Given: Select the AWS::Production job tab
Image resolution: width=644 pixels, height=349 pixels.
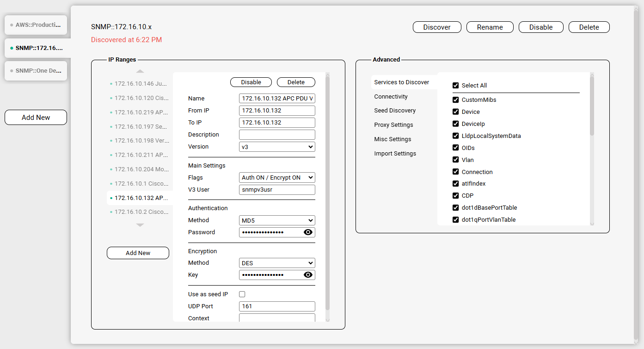Looking at the screenshot, I should point(36,25).
